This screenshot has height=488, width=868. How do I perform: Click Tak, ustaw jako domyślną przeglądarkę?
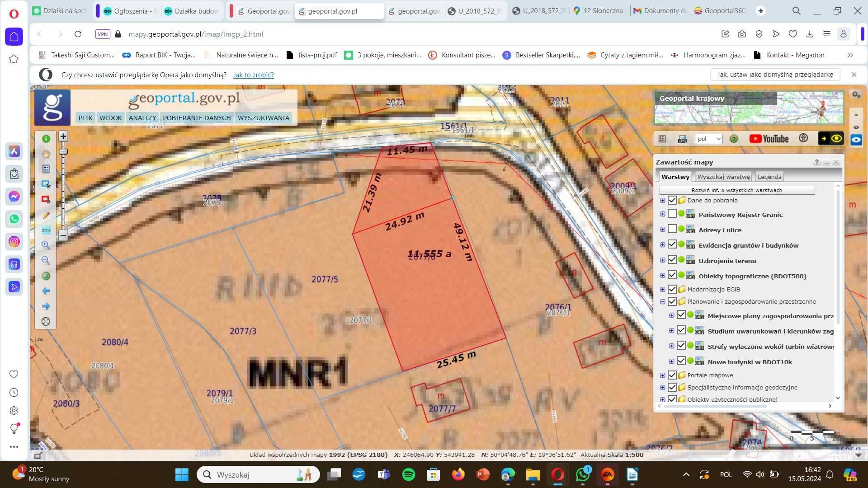[x=775, y=75]
